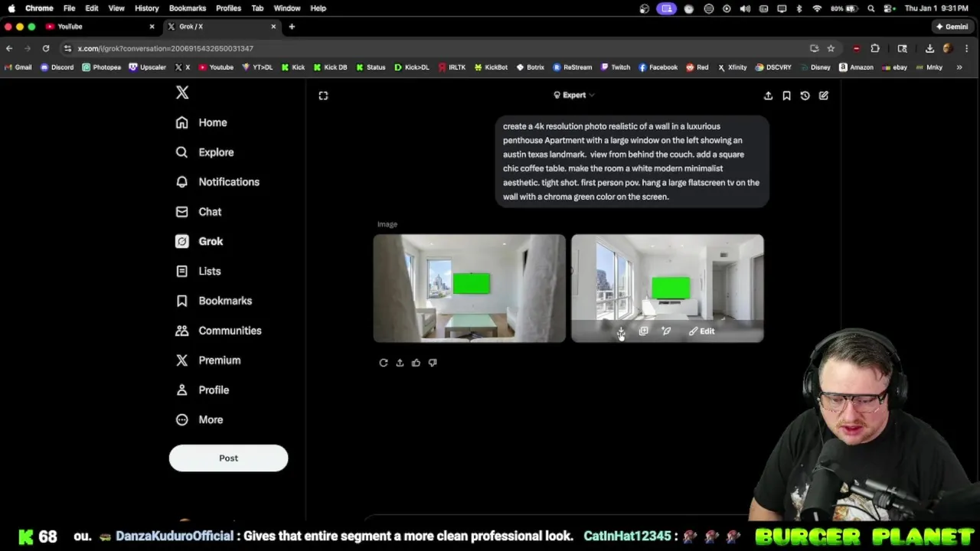
Task: Open the Amazon bookmark
Action: [x=856, y=67]
